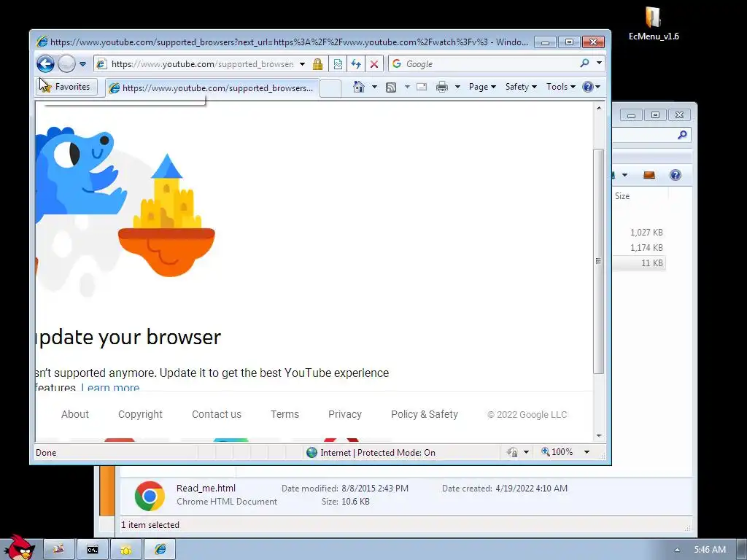This screenshot has height=560, width=747.
Task: Click the first taskbar program icon
Action: pyautogui.click(x=59, y=550)
